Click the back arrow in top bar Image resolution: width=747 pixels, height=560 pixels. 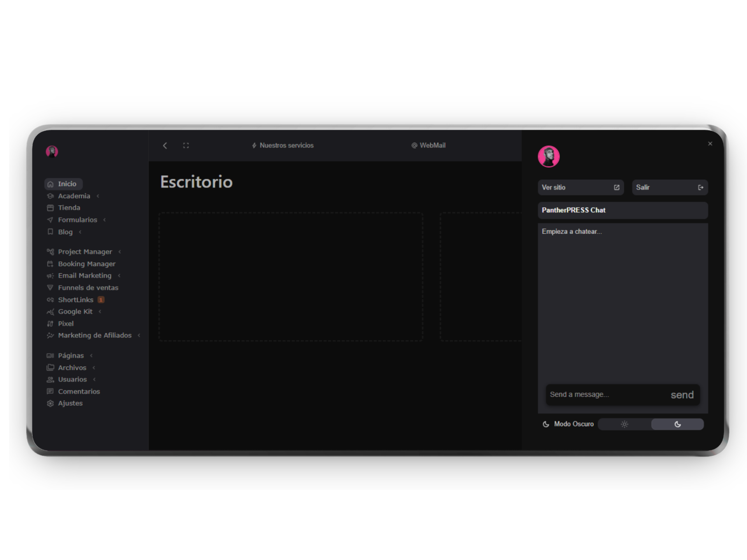(x=165, y=145)
